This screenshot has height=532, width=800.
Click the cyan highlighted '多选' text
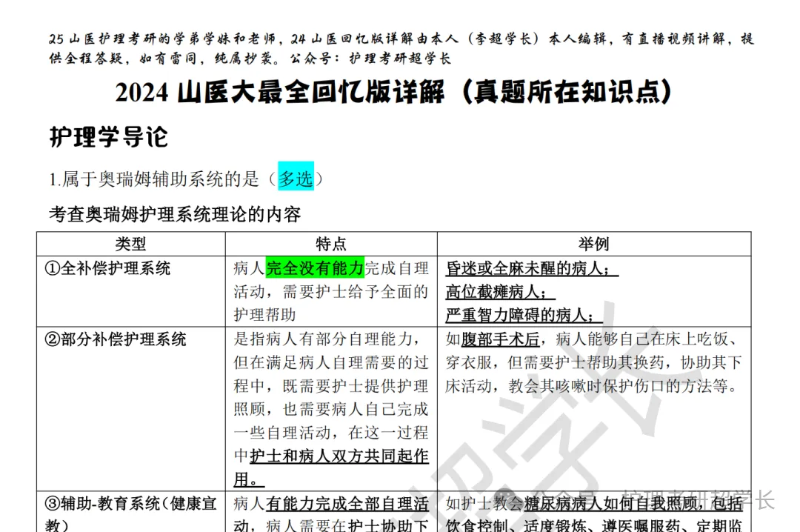296,176
